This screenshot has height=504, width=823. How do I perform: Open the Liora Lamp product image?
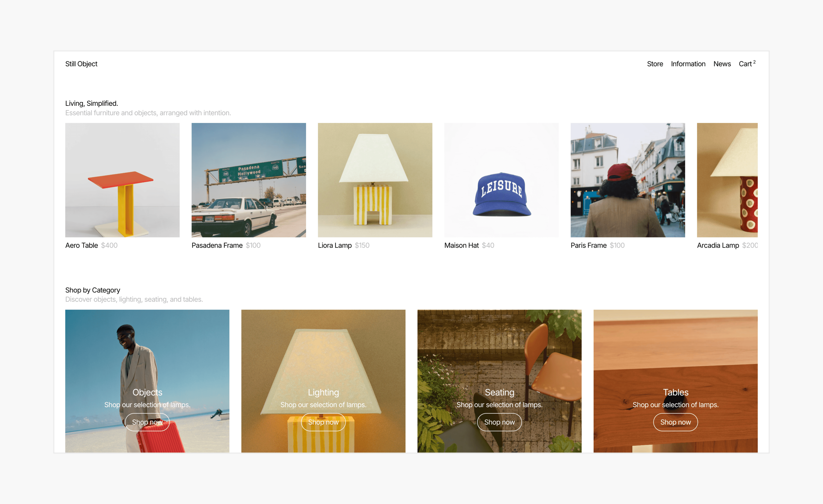(375, 180)
